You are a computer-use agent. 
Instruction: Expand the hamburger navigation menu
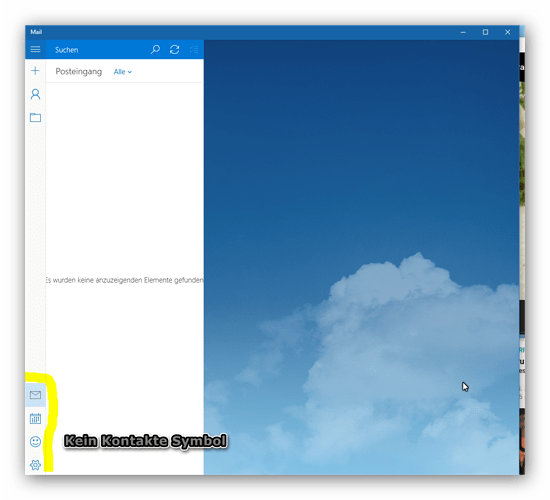(x=35, y=49)
